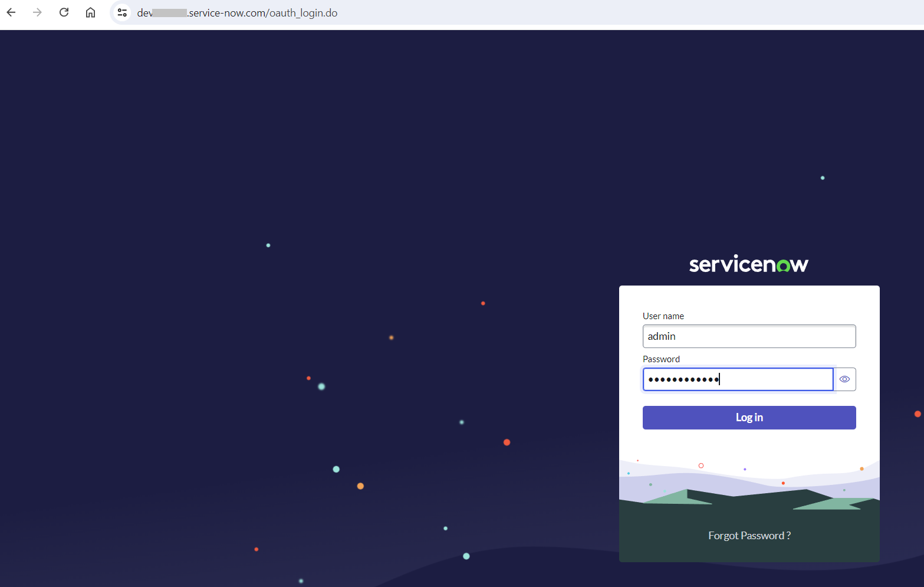Click inside the Password input box
The image size is (924, 587).
(x=737, y=379)
